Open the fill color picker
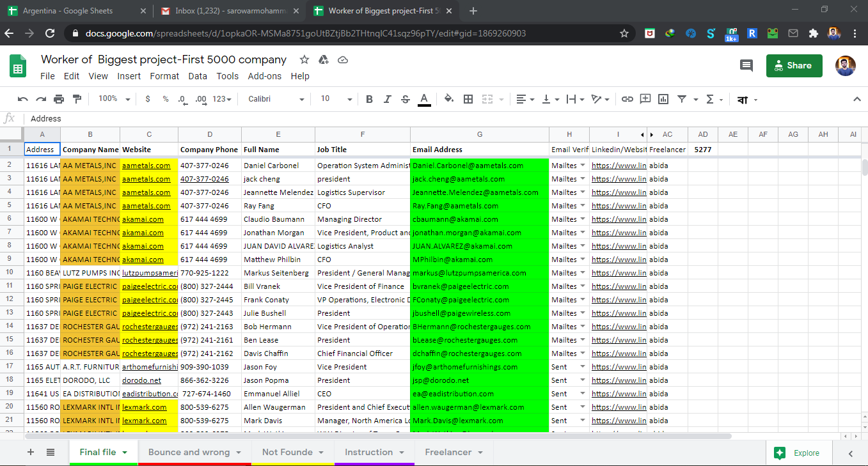Image resolution: width=868 pixels, height=466 pixels. click(449, 99)
